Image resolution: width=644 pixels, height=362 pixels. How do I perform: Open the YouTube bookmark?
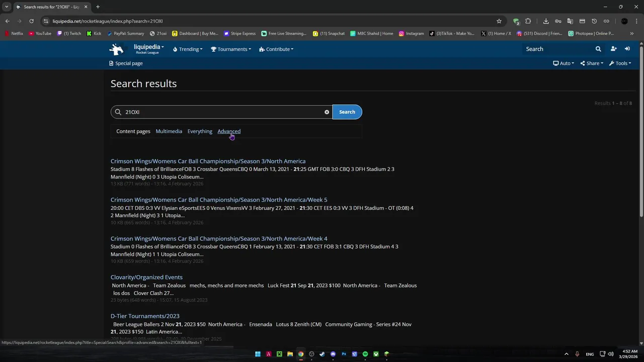point(40,34)
